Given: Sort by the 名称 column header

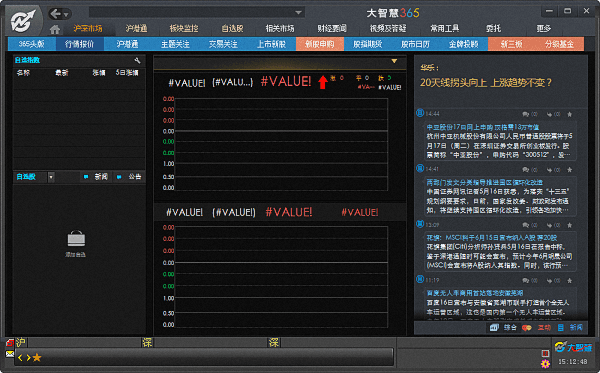Looking at the screenshot, I should pos(23,72).
